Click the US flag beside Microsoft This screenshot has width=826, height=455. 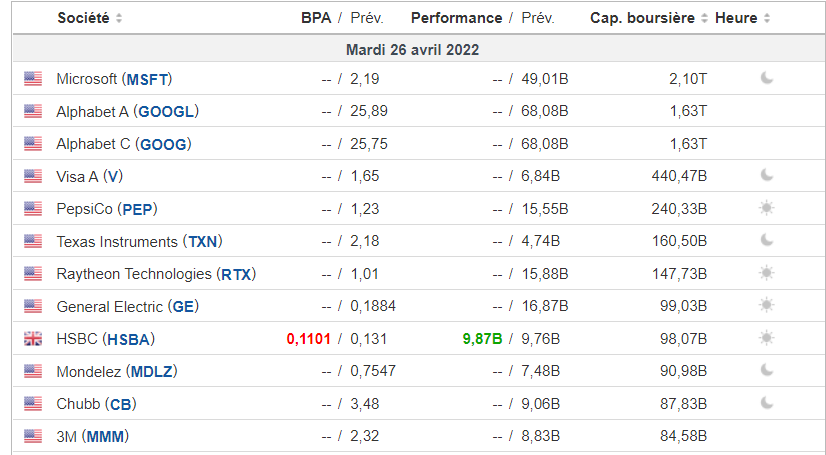tap(33, 79)
